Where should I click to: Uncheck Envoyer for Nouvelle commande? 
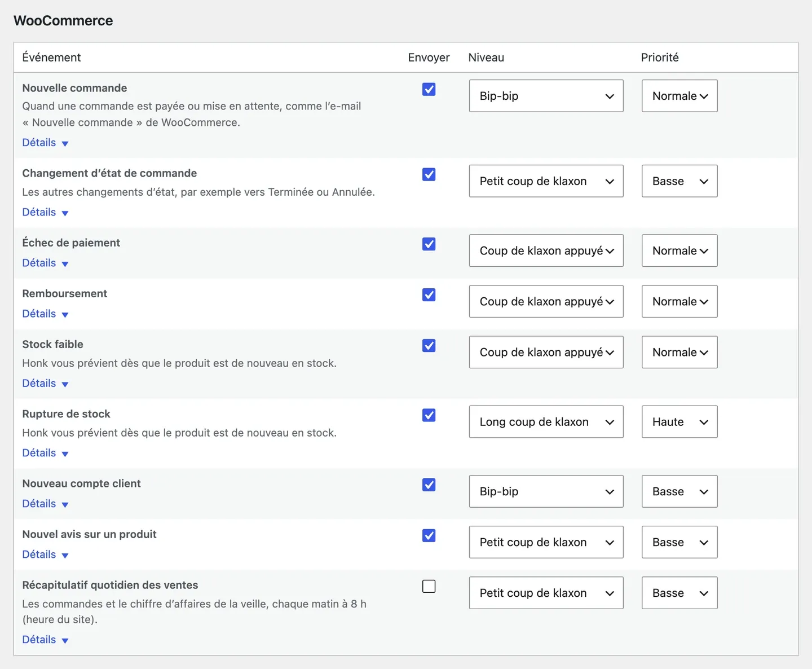coord(429,89)
